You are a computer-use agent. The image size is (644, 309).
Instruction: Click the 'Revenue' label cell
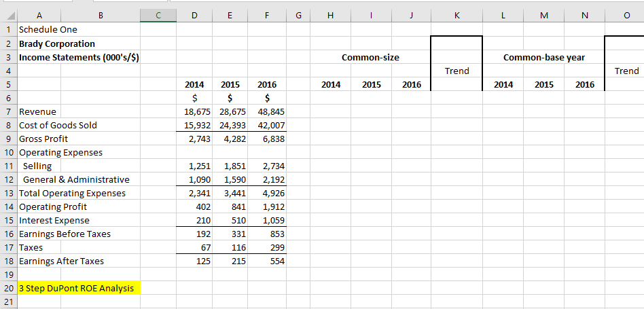pyautogui.click(x=38, y=111)
